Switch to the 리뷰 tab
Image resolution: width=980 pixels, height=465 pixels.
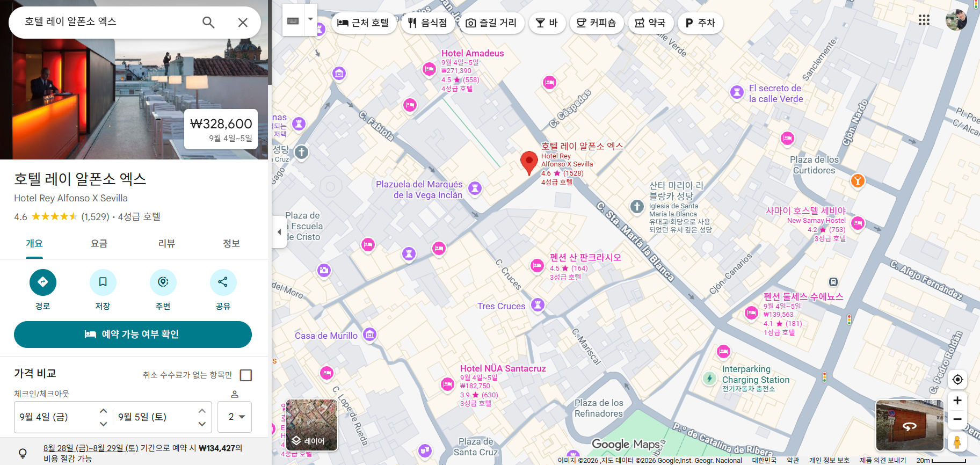point(166,244)
